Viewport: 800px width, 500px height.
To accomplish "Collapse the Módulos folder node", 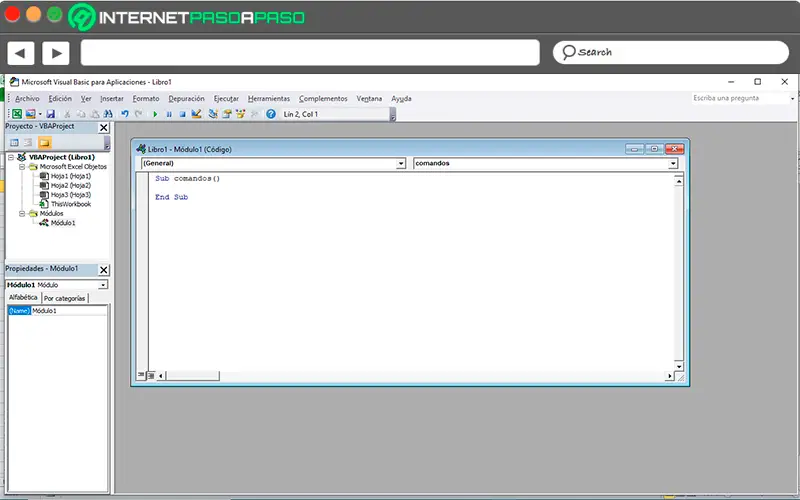I will point(22,214).
